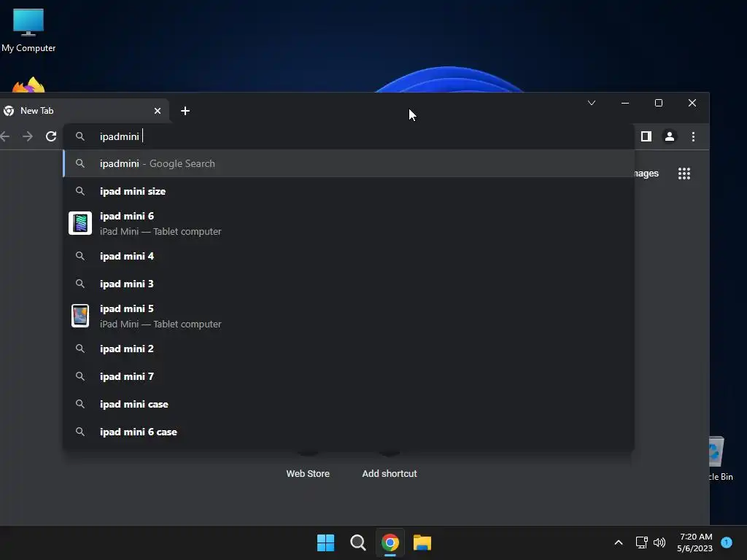The width and height of the screenshot is (747, 560).
Task: Close the Chrome window
Action: pyautogui.click(x=692, y=103)
